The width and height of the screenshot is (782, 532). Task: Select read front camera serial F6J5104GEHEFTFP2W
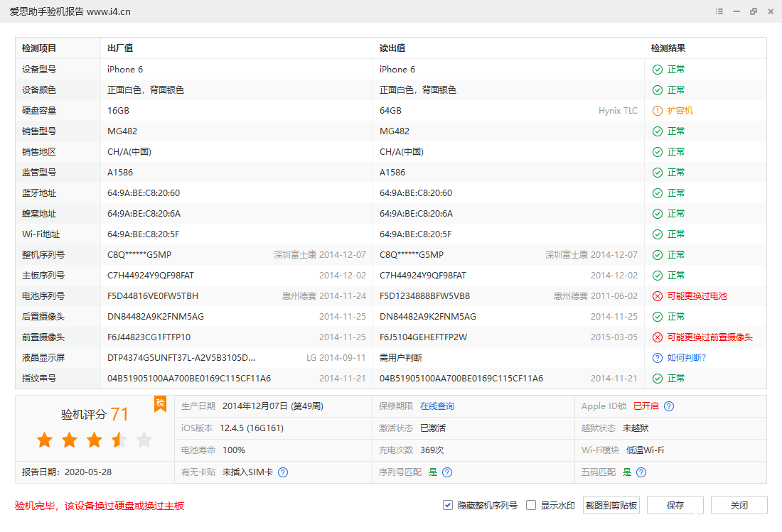point(424,337)
